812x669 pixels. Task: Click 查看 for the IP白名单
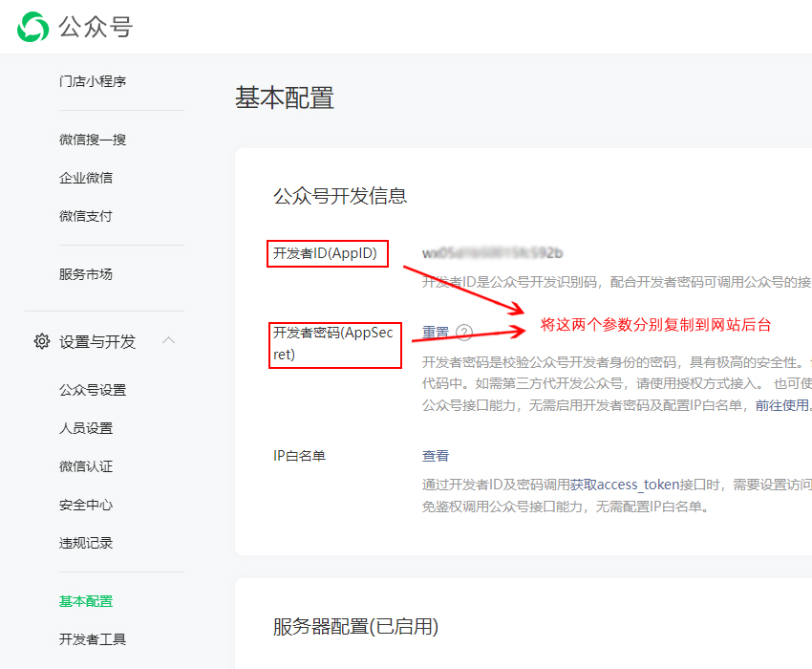436,456
